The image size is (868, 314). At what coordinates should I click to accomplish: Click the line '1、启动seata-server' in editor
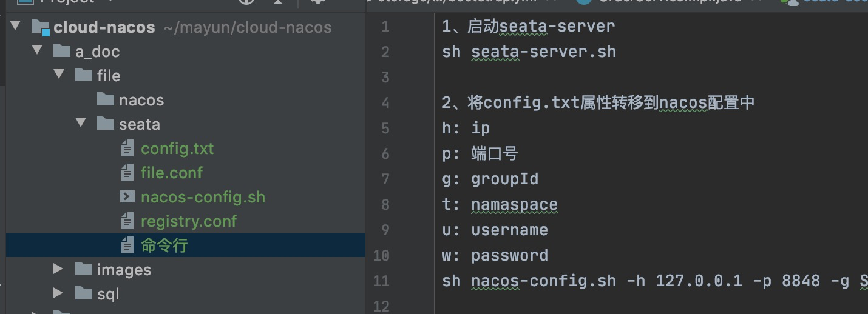529,27
